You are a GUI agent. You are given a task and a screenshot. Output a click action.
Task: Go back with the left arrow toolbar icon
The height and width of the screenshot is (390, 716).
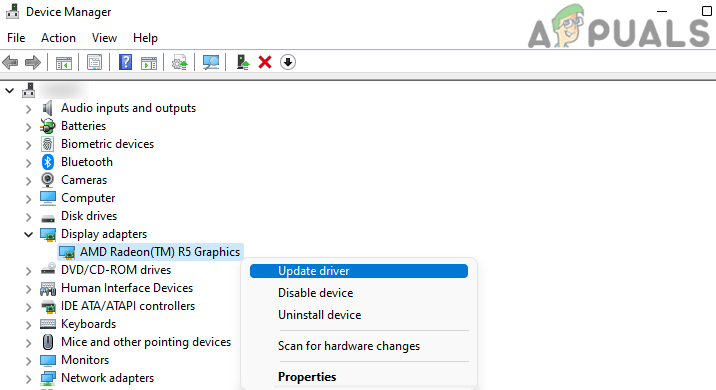click(x=10, y=62)
